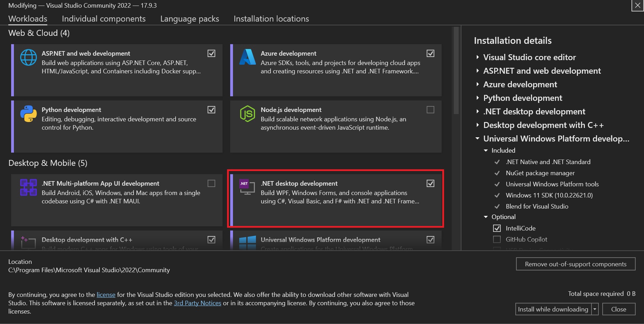
Task: Click 'Universal Windows Platform tools' item
Action: [552, 184]
